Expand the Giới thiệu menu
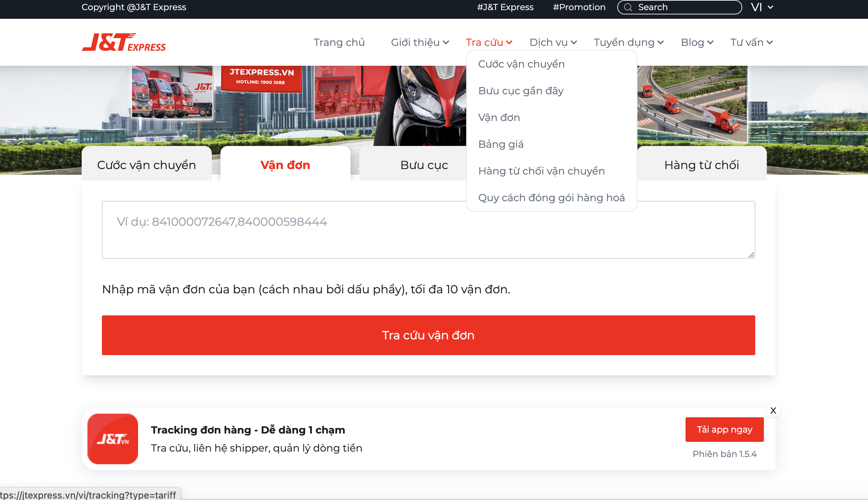Screen dimensions: 868x500 click(x=420, y=42)
